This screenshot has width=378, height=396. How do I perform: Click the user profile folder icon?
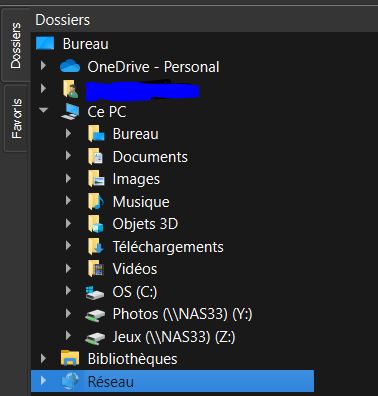pos(71,89)
